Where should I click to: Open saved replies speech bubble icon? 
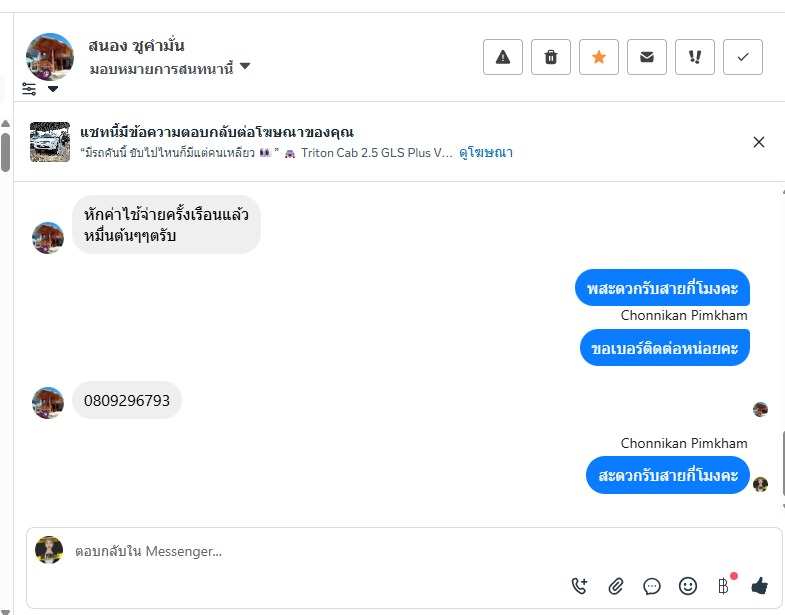pos(652,586)
